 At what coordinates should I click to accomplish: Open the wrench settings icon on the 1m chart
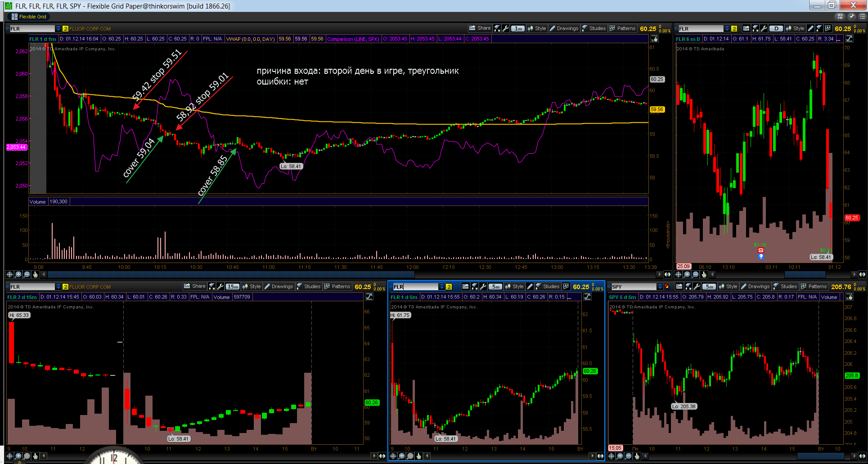tap(506, 28)
